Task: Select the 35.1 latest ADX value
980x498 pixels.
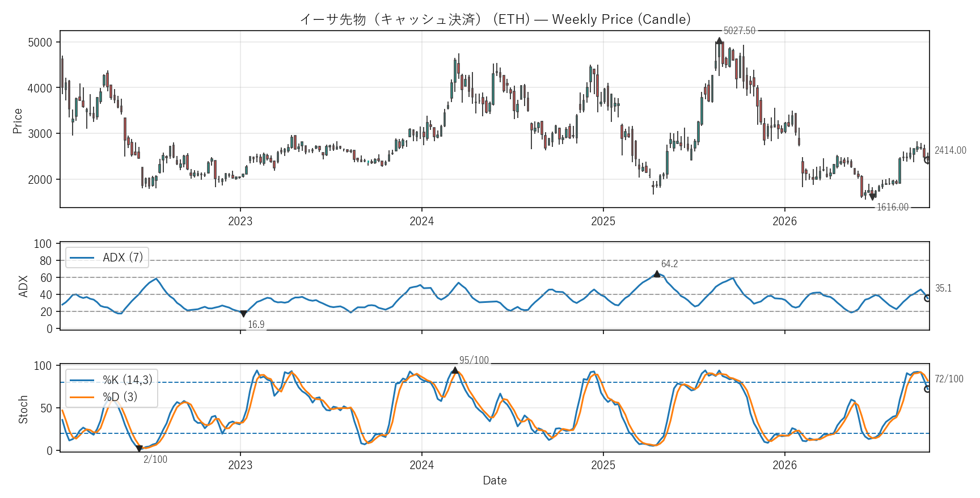Action: coord(943,288)
